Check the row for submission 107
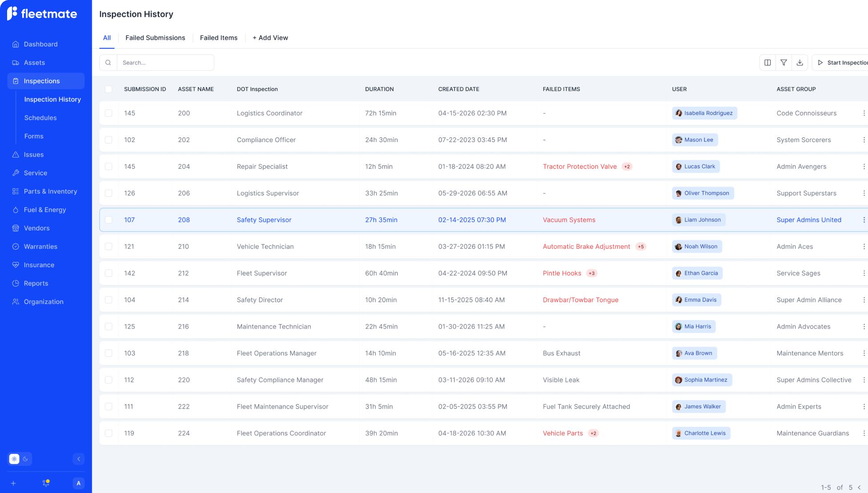Image resolution: width=868 pixels, height=493 pixels. (108, 220)
